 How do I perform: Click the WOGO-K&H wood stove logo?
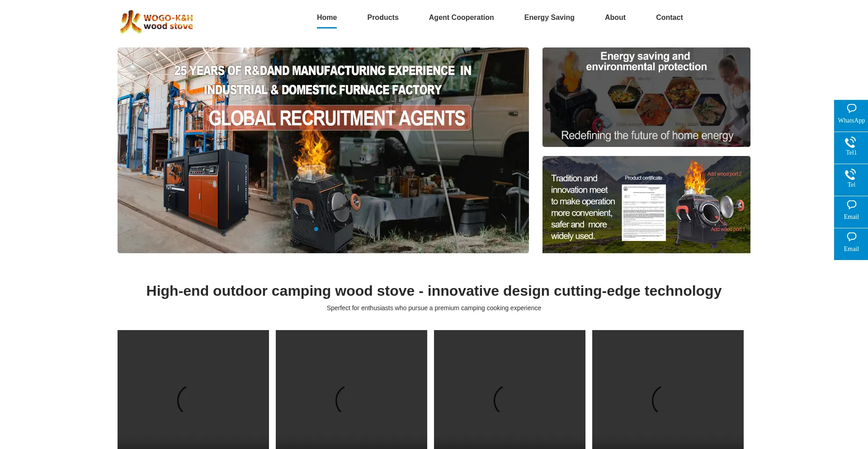pos(156,22)
